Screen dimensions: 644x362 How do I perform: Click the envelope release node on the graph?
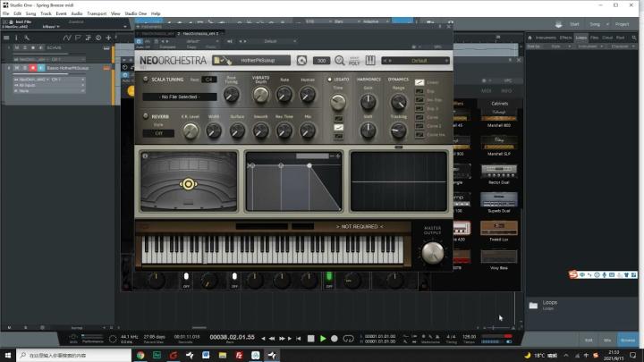(309, 165)
